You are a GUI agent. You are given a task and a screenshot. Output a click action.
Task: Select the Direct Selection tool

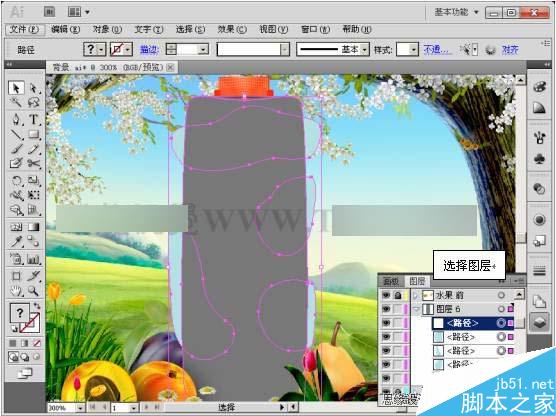[x=34, y=88]
